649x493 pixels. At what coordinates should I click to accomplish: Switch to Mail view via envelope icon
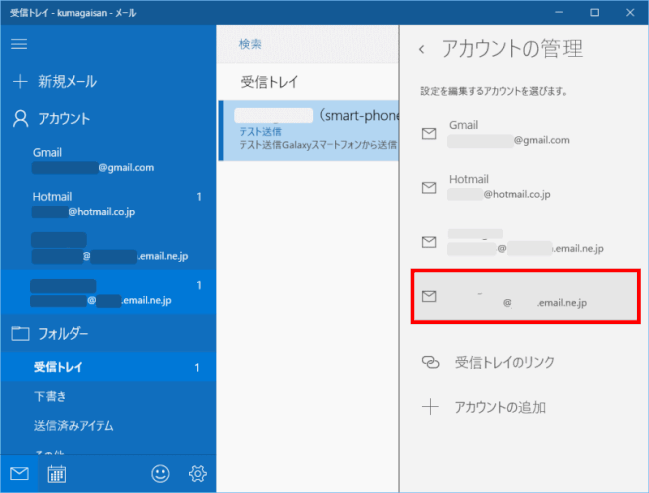(19, 474)
